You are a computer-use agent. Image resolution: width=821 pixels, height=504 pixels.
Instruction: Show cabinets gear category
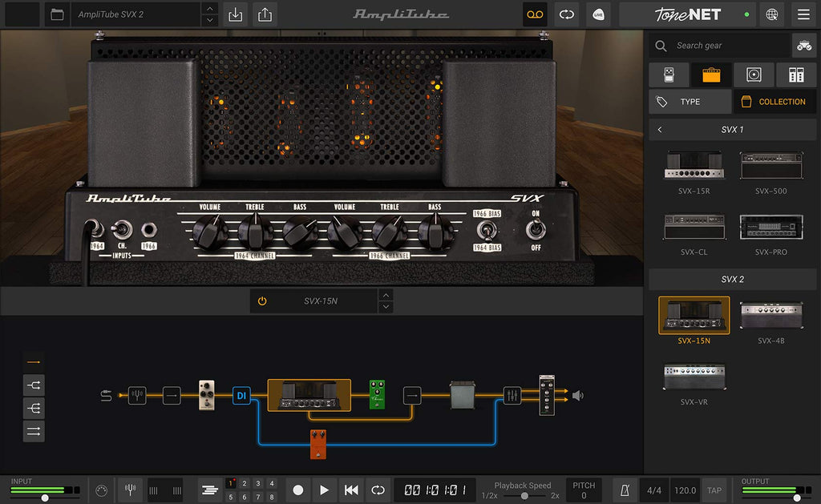(754, 75)
